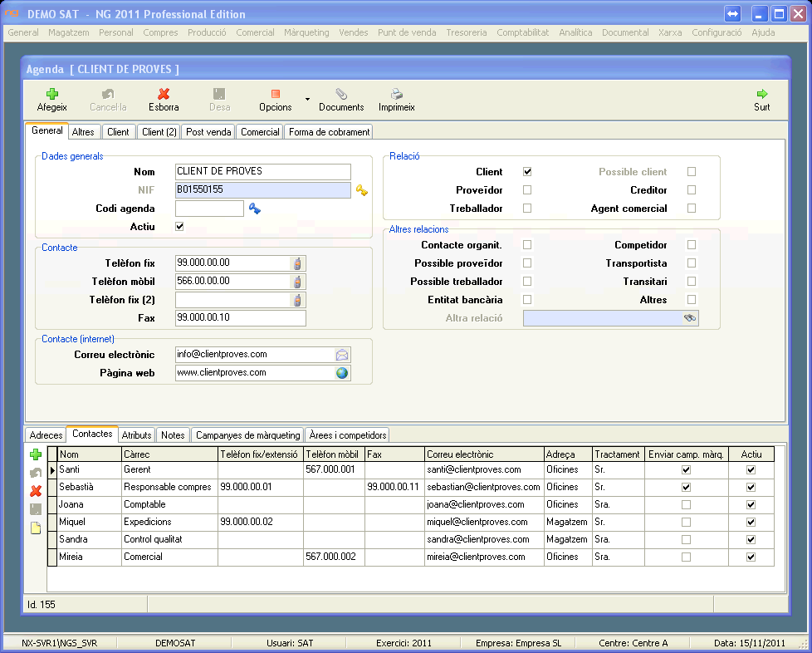Click the 567.000.002 mobile cell
This screenshot has height=653, width=812.
pos(334,557)
